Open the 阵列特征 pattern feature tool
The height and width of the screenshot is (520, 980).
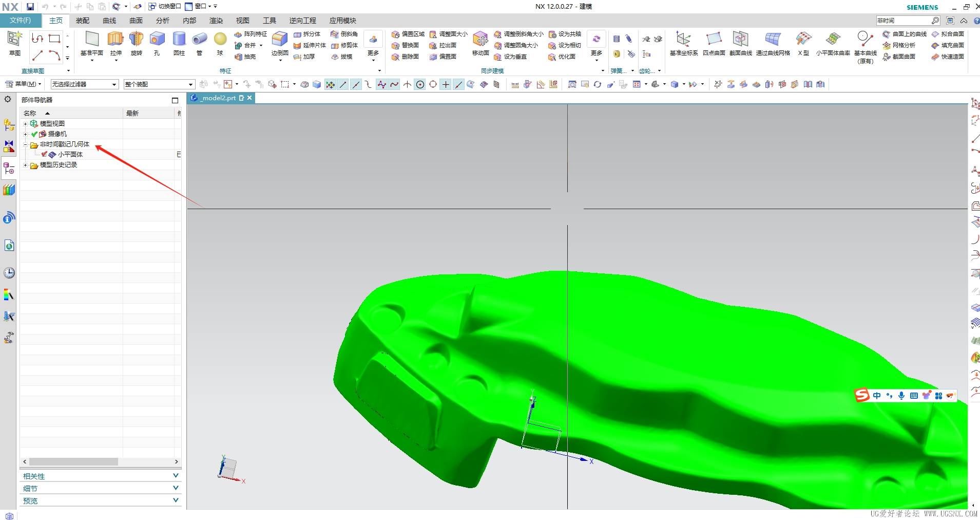(x=251, y=34)
